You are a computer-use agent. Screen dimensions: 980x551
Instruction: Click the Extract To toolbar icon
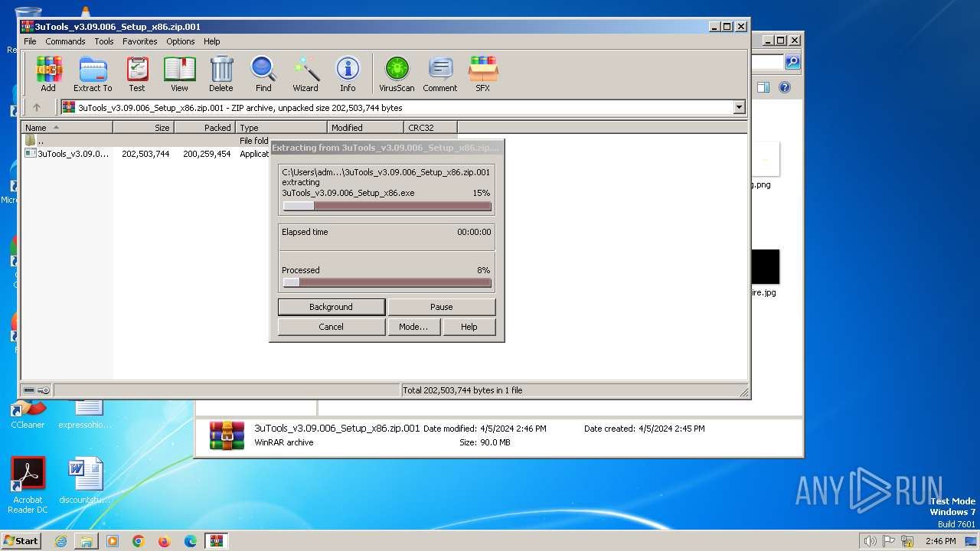(x=93, y=74)
